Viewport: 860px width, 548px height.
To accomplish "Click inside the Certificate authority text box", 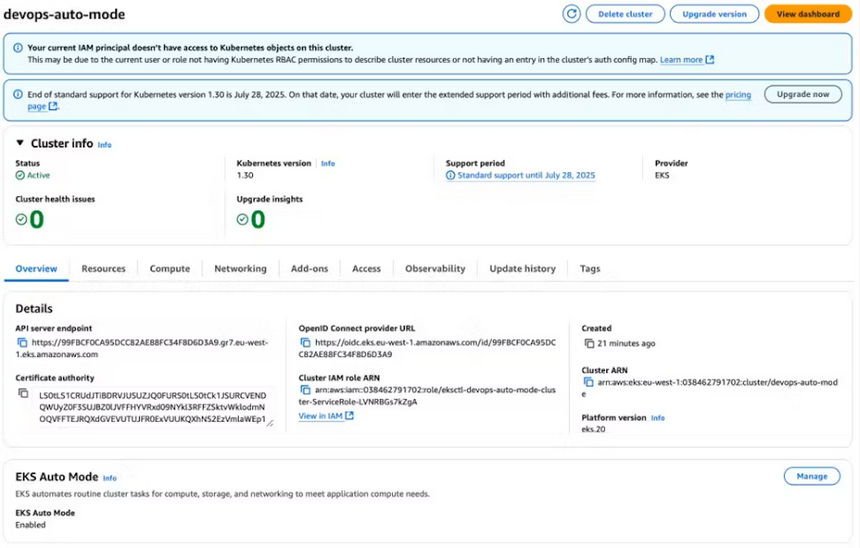I will 152,407.
